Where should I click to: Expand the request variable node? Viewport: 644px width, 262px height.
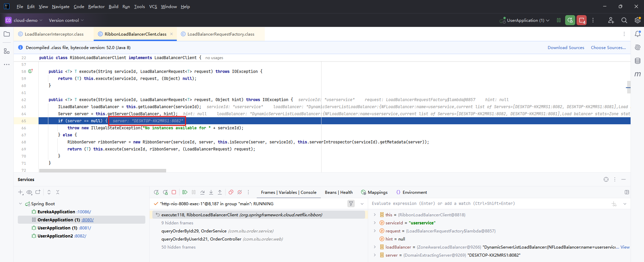tap(375, 231)
